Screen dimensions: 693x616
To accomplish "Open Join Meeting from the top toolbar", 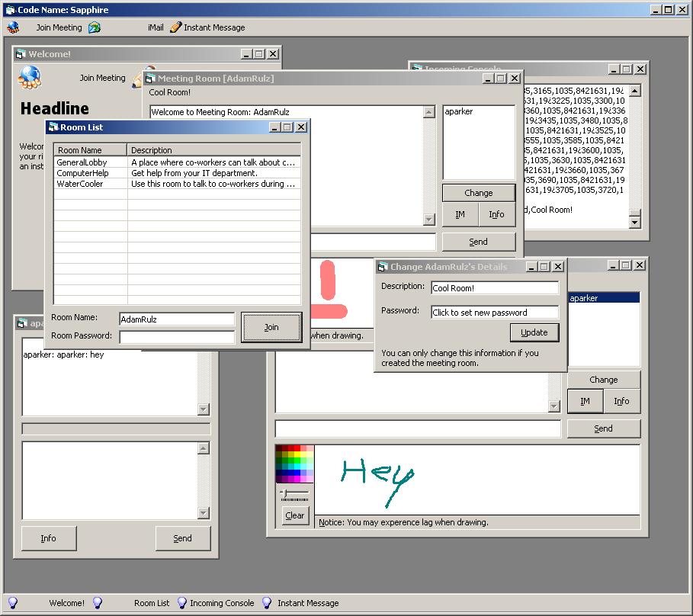I will coord(59,27).
